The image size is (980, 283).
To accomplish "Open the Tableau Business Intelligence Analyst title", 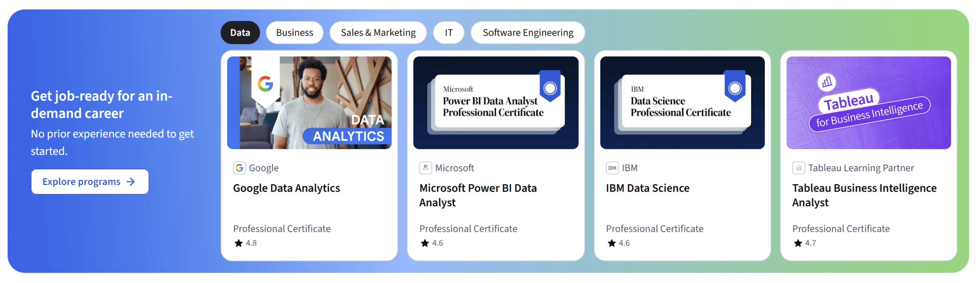I will tap(864, 195).
